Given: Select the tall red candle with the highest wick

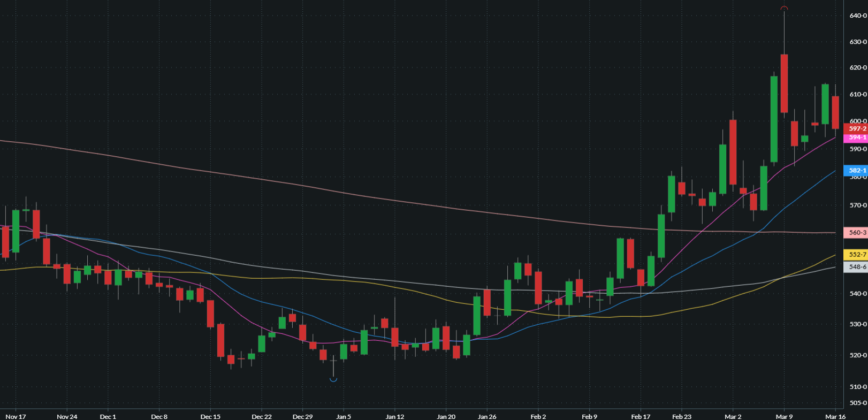Looking at the screenshot, I should [x=784, y=83].
